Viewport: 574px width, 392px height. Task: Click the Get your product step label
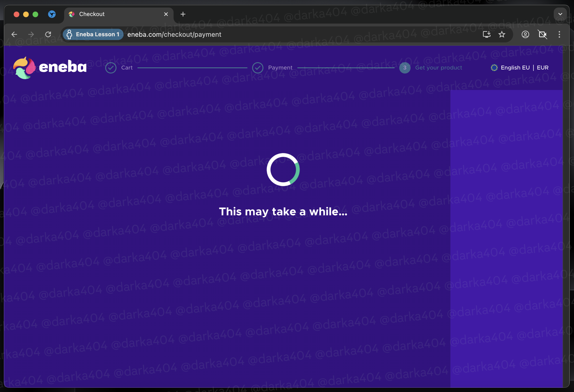(x=438, y=68)
